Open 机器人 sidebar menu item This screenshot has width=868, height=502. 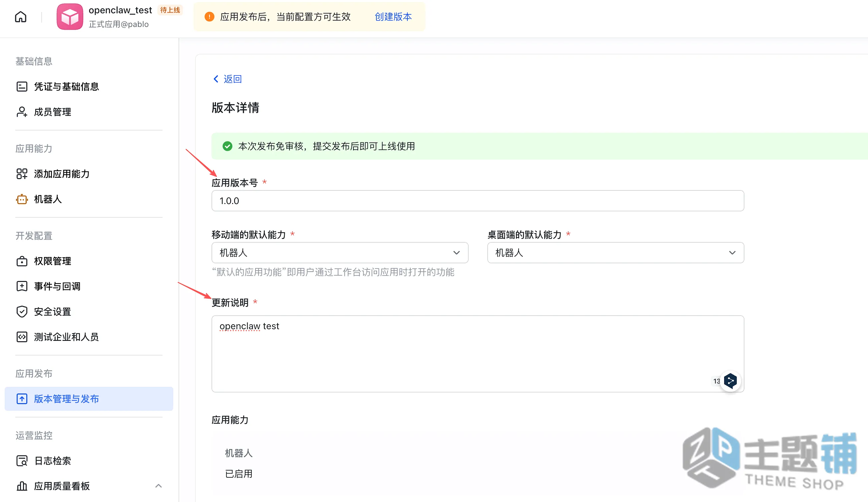tap(89, 199)
